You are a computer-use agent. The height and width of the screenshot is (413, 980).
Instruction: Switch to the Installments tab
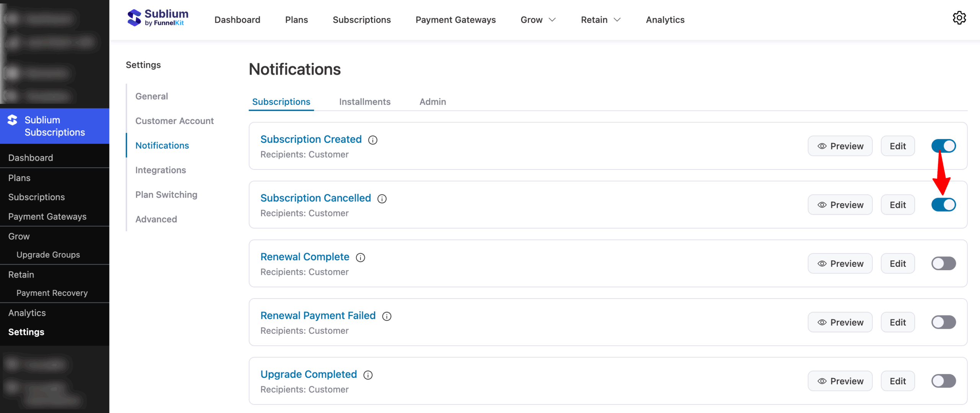point(364,101)
